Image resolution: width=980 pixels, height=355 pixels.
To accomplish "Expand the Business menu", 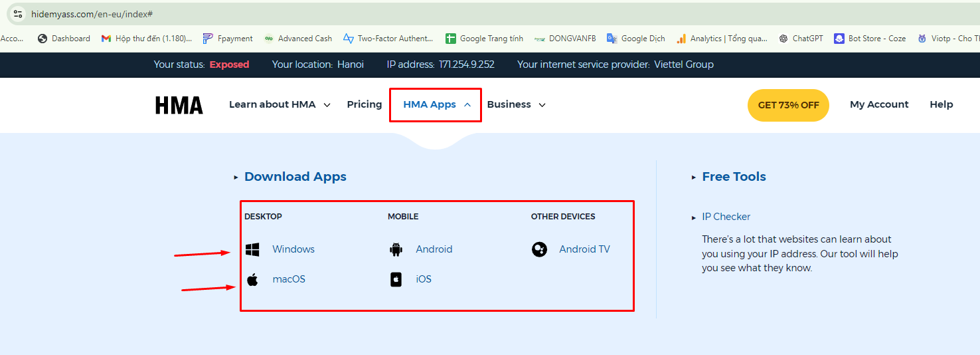I will point(516,104).
